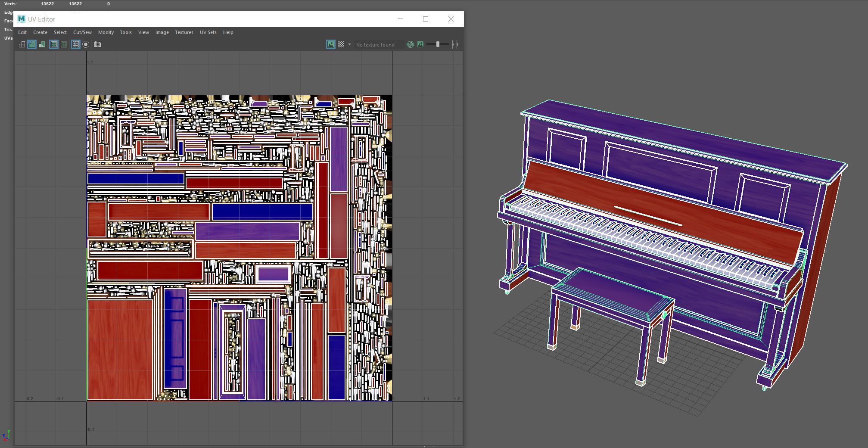
Task: Open the Cut/Sew menu
Action: pyautogui.click(x=82, y=32)
